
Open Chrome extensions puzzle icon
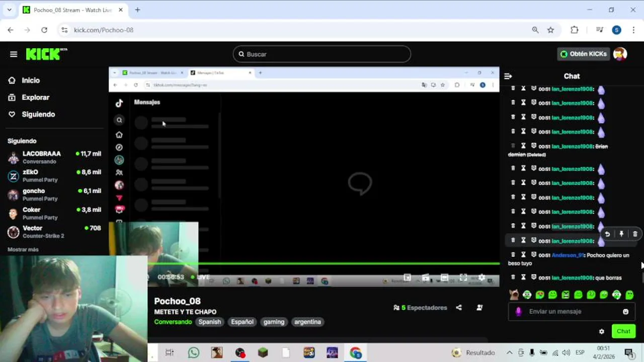point(574,30)
